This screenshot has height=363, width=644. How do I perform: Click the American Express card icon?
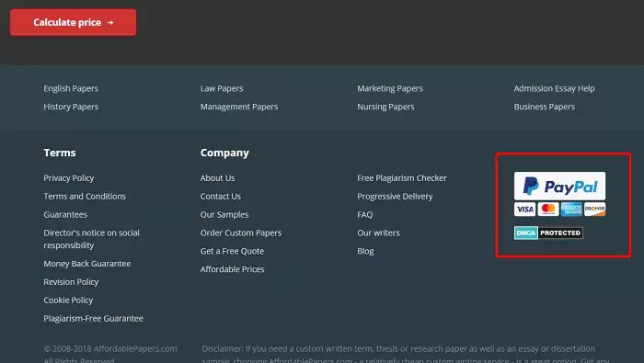click(571, 210)
